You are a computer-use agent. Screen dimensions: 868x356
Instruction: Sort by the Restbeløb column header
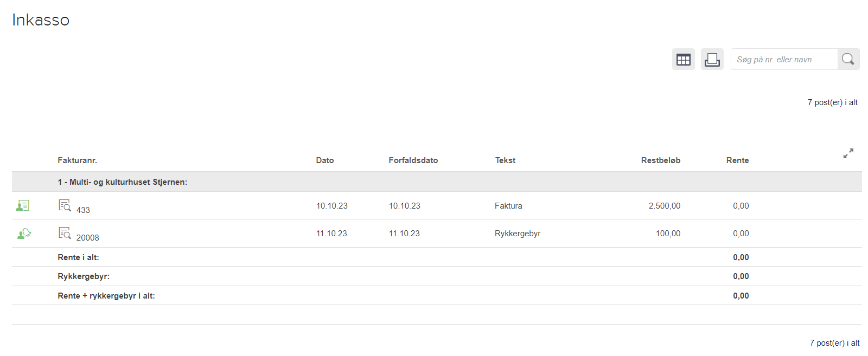click(660, 160)
